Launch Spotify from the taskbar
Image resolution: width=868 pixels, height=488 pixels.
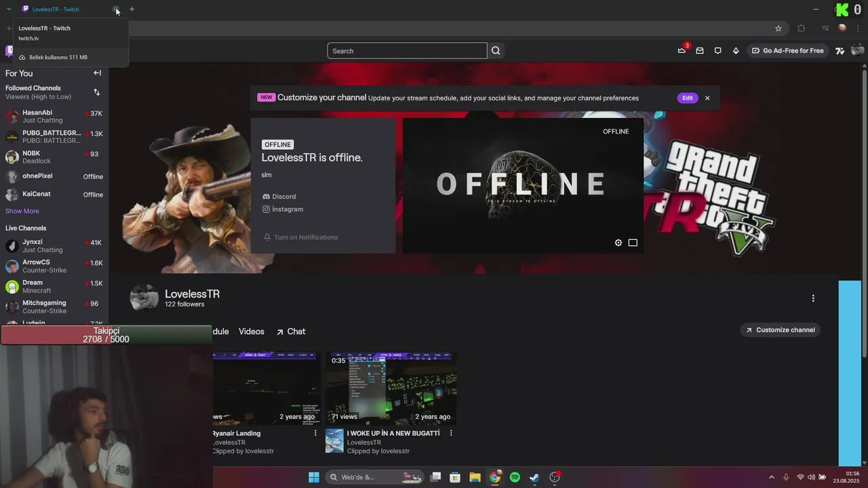coord(515,477)
